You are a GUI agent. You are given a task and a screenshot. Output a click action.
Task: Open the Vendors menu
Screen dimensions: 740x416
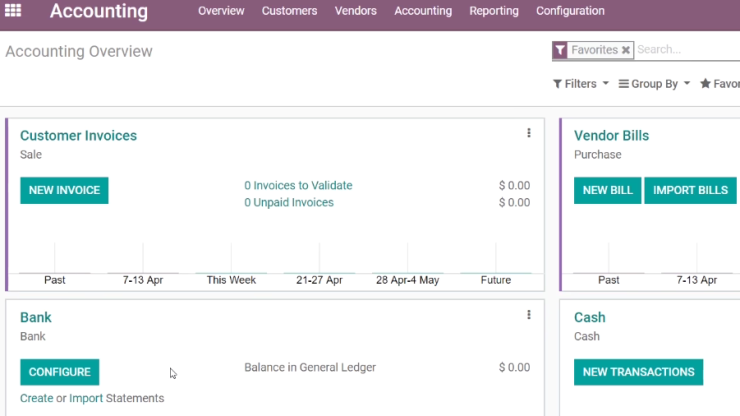coord(355,11)
